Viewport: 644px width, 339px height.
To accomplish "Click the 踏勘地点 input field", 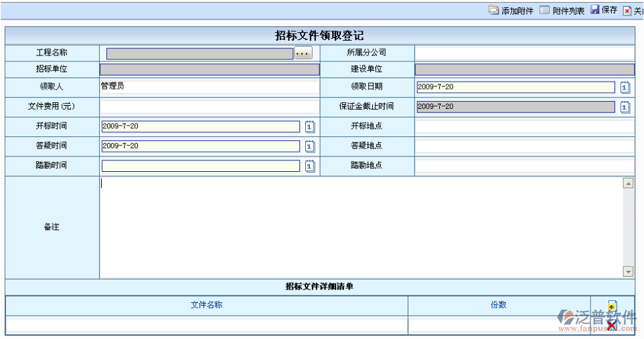I will [524, 166].
